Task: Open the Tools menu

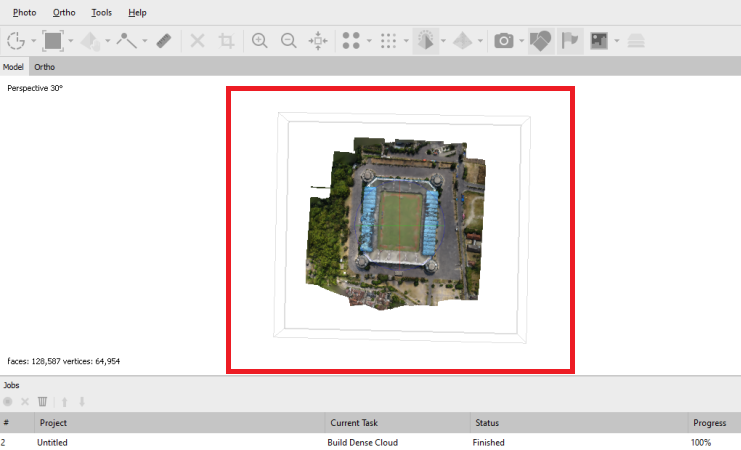Action: [x=102, y=13]
